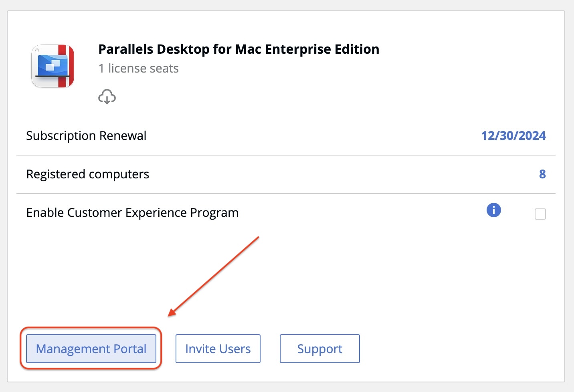Click the Parallels Desktop Enterprise Edition title
Viewport: 574px width, 392px height.
tap(238, 49)
